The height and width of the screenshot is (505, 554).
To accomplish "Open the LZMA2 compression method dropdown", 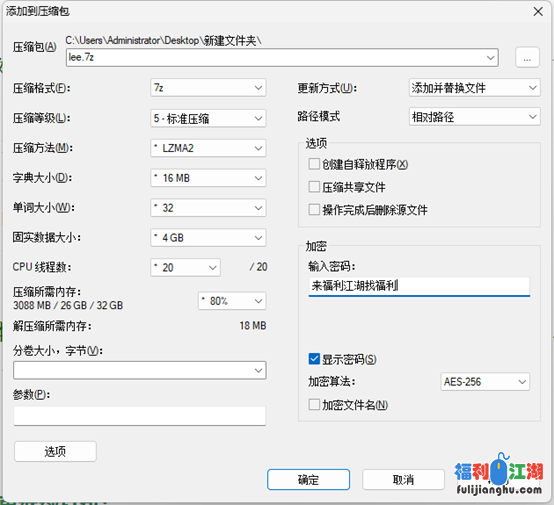I will [208, 148].
